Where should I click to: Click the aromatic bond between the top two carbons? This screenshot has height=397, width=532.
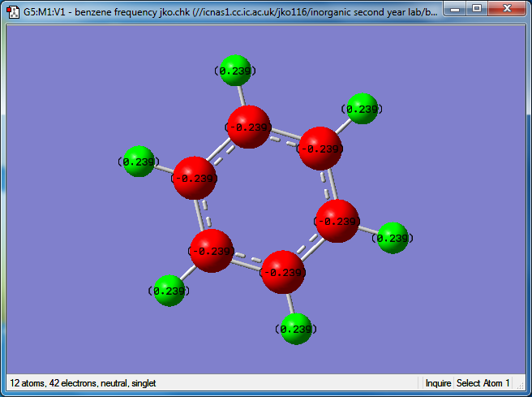click(x=285, y=136)
